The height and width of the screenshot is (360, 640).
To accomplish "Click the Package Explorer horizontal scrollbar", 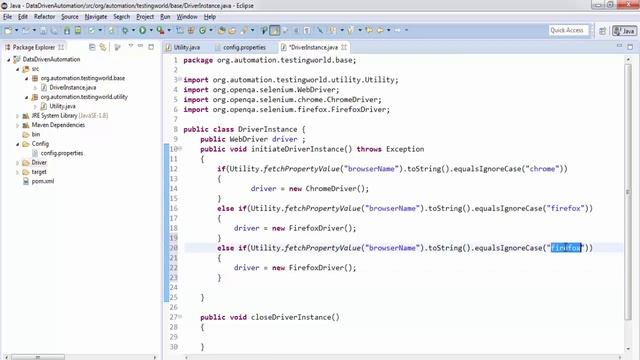I will click(38, 357).
